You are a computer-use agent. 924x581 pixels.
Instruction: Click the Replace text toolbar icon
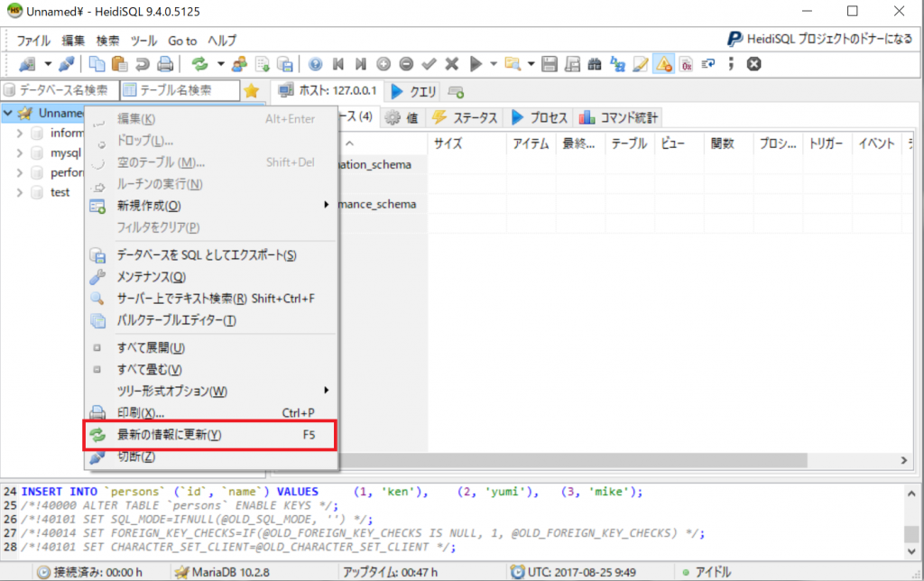coord(617,64)
